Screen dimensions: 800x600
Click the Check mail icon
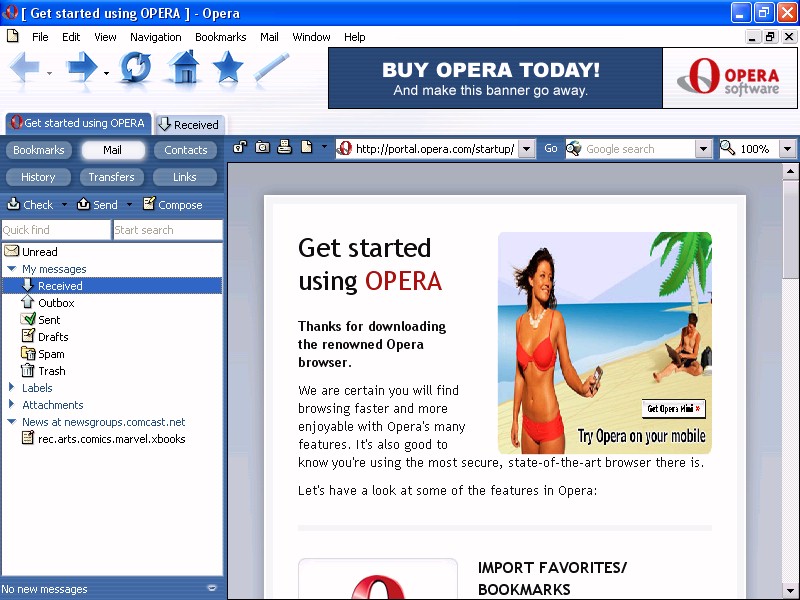click(13, 204)
